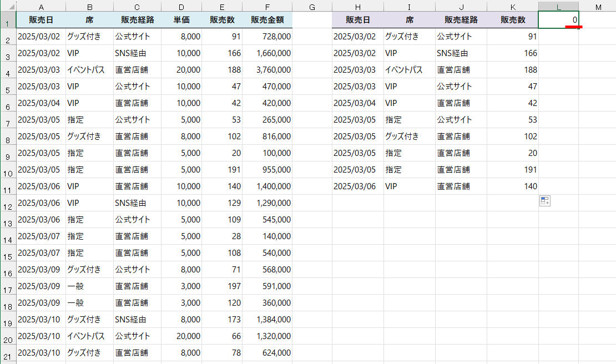Screen dimensions: 616x364
Task: Click cell with 624,000
Action: pos(267,353)
